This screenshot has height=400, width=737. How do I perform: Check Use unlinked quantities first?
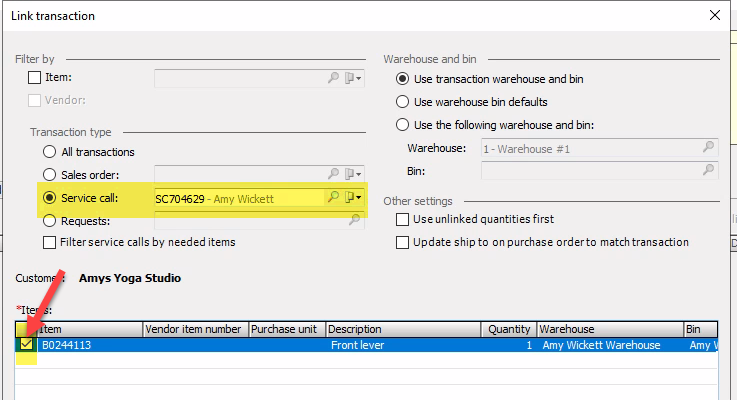tap(402, 220)
